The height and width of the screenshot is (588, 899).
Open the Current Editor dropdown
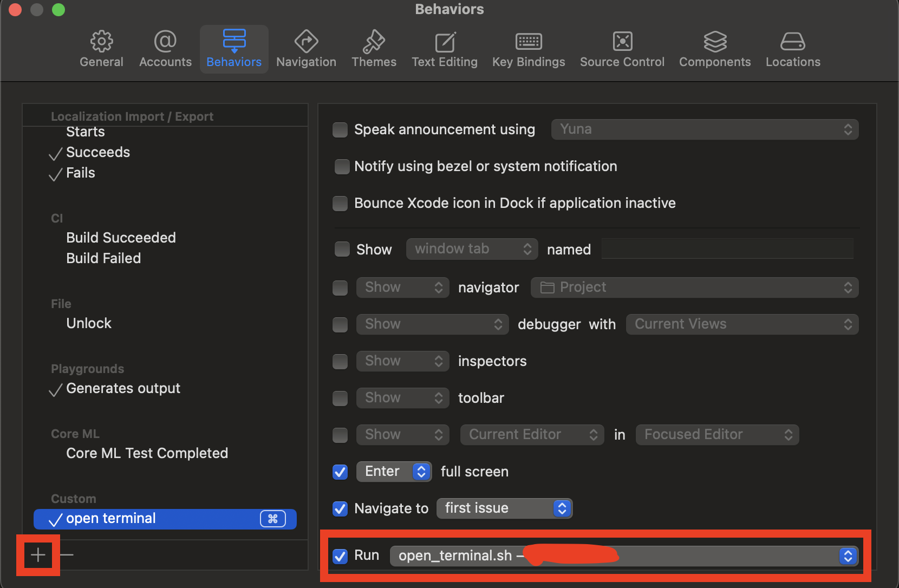(x=532, y=435)
